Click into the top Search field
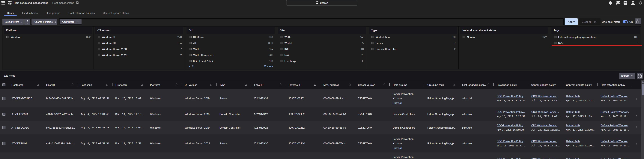 (x=321, y=3)
